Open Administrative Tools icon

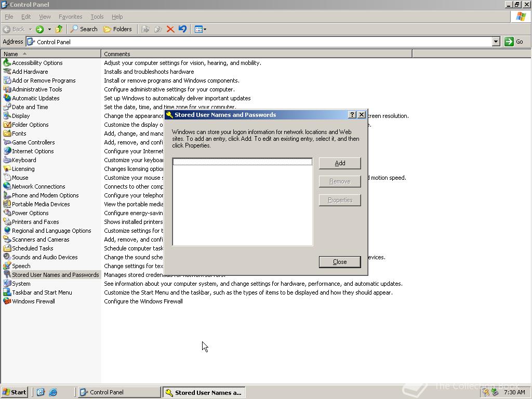[7, 89]
